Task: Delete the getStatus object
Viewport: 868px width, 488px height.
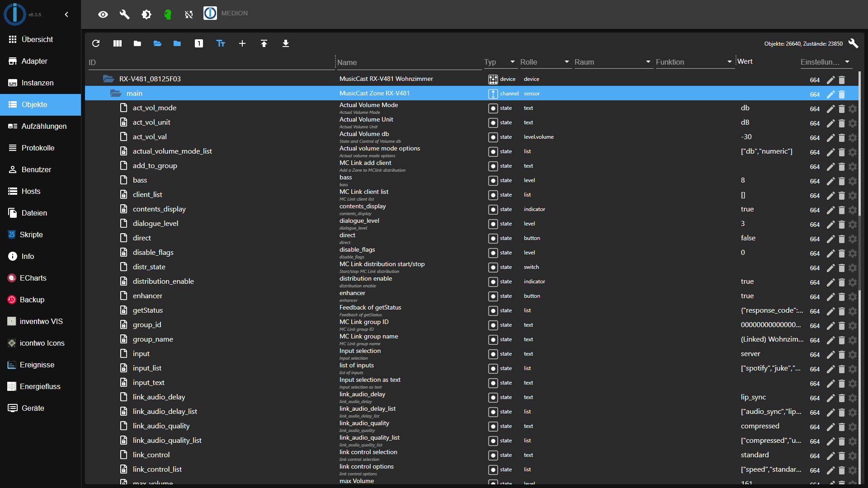Action: tap(842, 311)
